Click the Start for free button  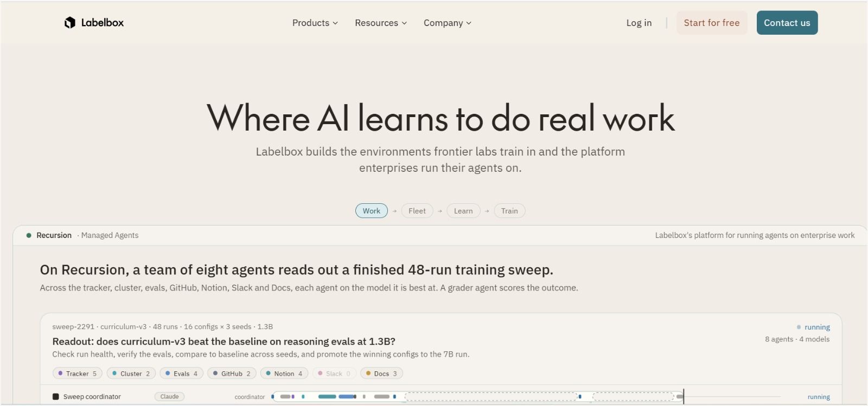[x=712, y=23]
